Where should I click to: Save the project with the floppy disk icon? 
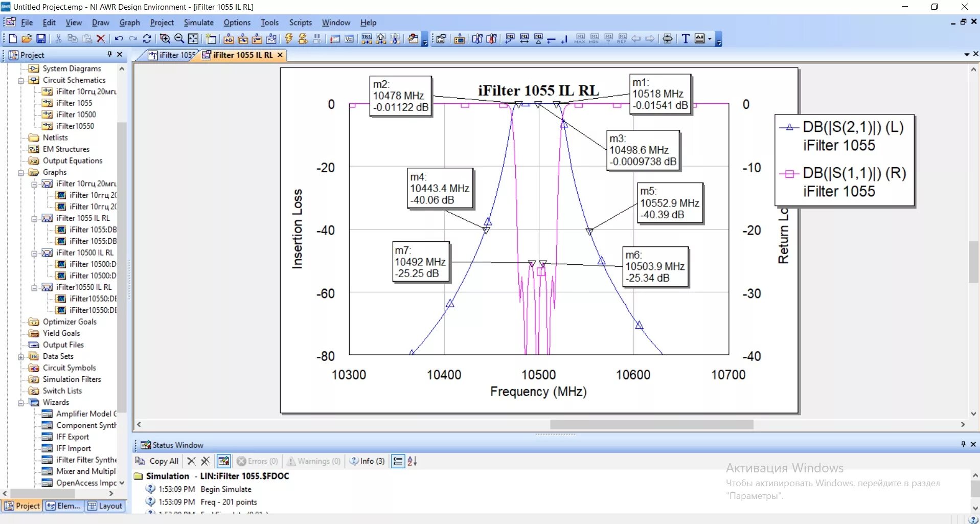41,39
